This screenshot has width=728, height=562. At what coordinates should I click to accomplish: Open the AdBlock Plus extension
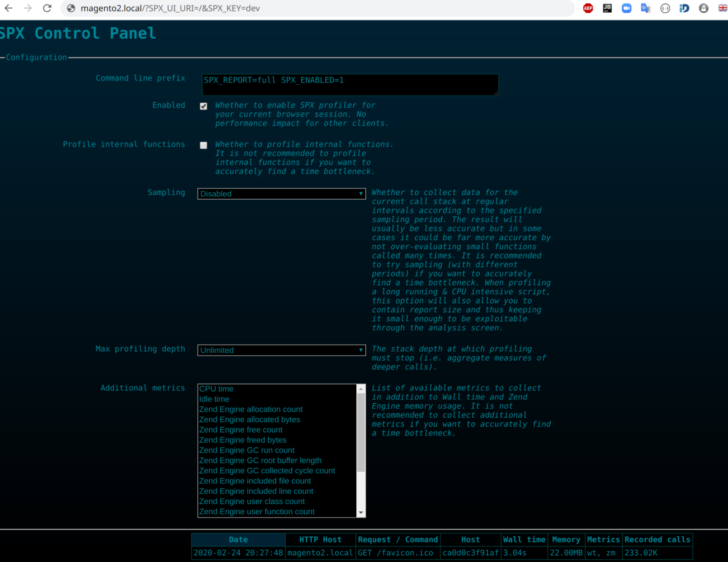(588, 8)
